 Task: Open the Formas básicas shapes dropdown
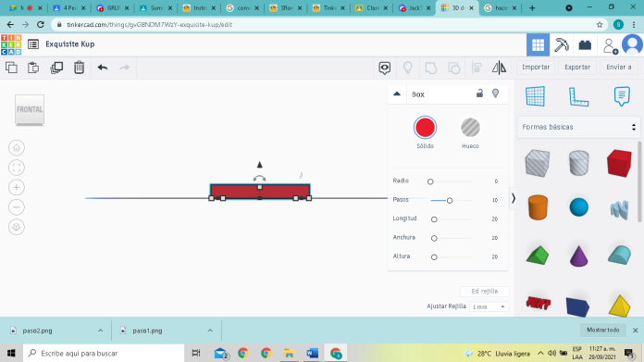coord(578,127)
